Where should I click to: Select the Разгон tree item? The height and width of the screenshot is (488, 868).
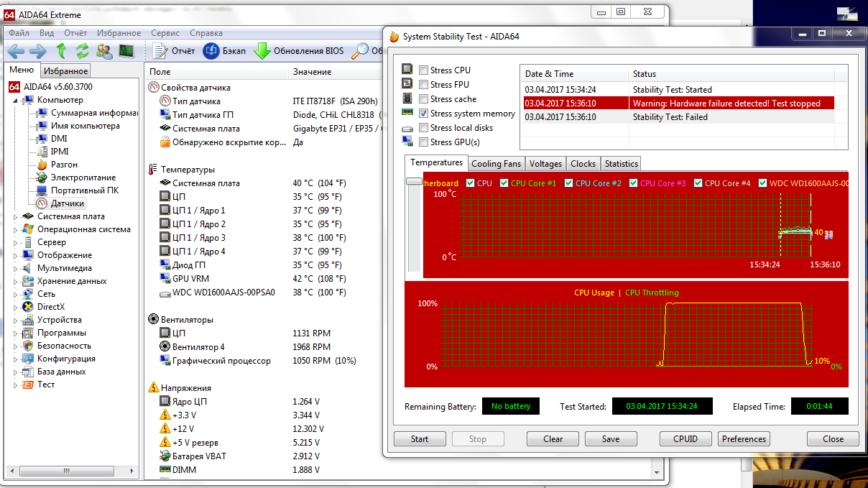(64, 165)
